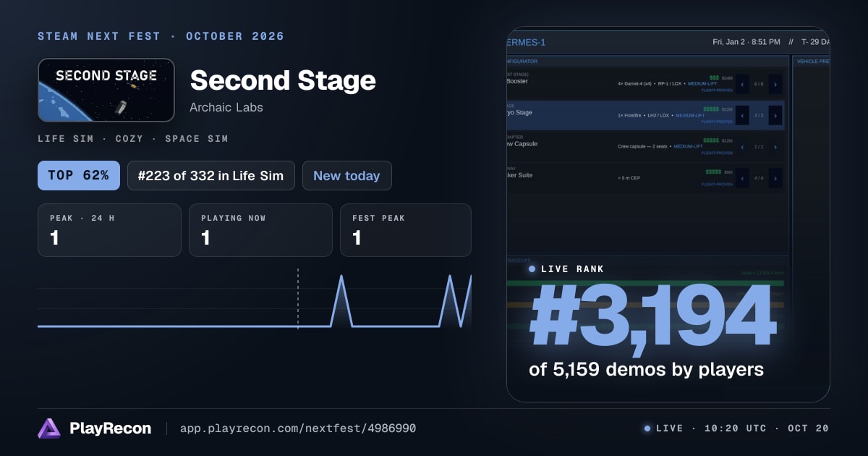The height and width of the screenshot is (456, 868).
Task: Click the '1× Frostfire' engine text
Action: click(629, 116)
